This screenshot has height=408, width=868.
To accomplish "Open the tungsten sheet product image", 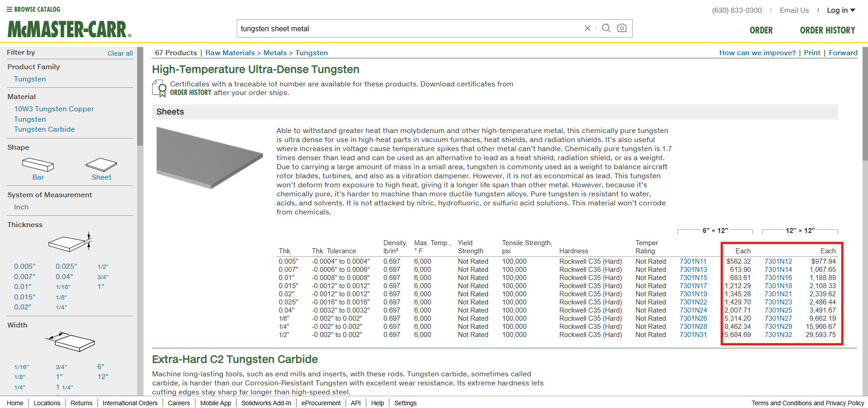I will pos(210,157).
